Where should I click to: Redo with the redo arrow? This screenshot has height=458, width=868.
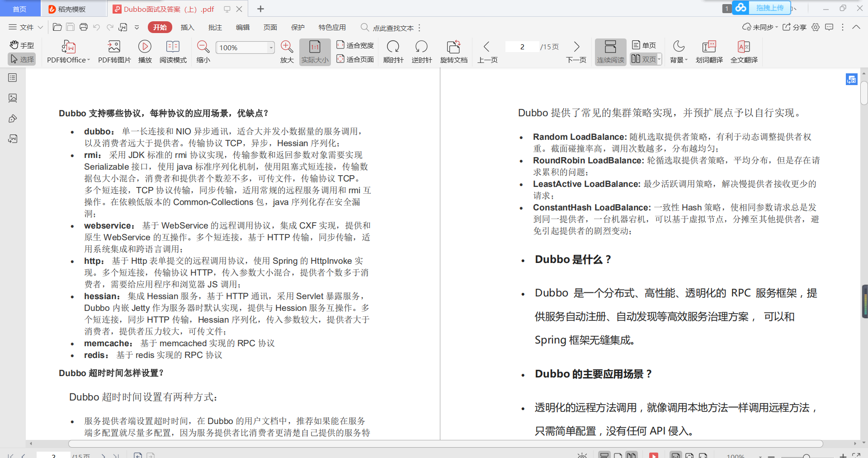[110, 27]
